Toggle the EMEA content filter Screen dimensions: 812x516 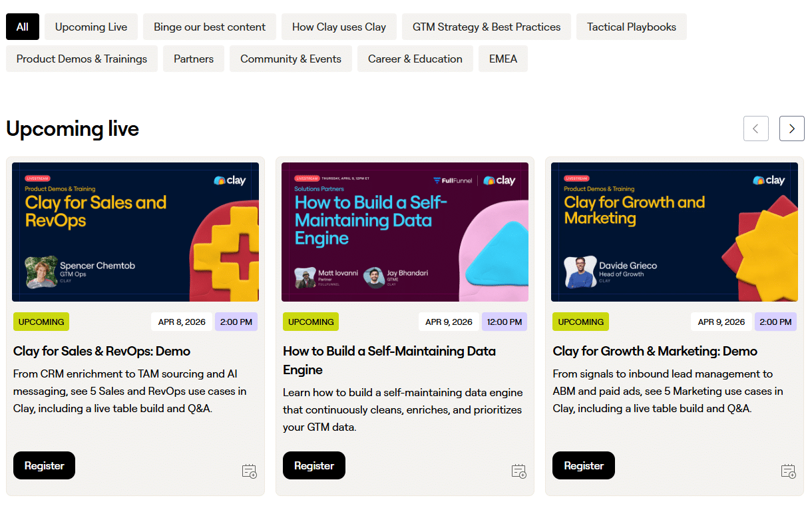pyautogui.click(x=503, y=59)
